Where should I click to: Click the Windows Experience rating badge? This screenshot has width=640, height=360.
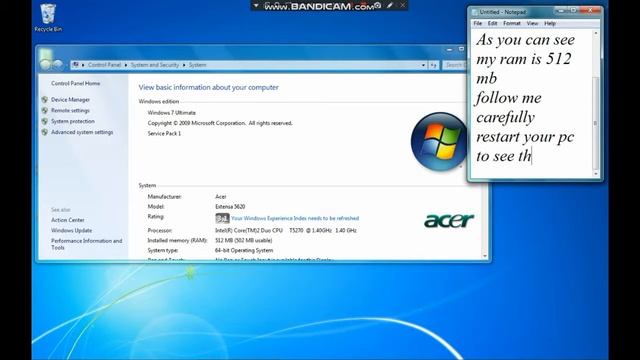pyautogui.click(x=222, y=218)
